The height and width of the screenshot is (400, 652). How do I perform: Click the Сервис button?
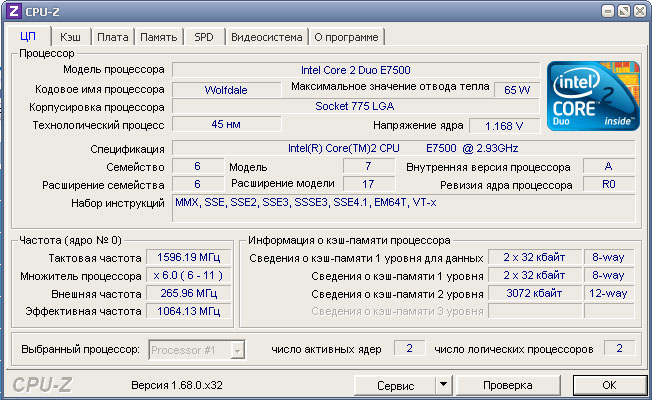click(x=395, y=385)
